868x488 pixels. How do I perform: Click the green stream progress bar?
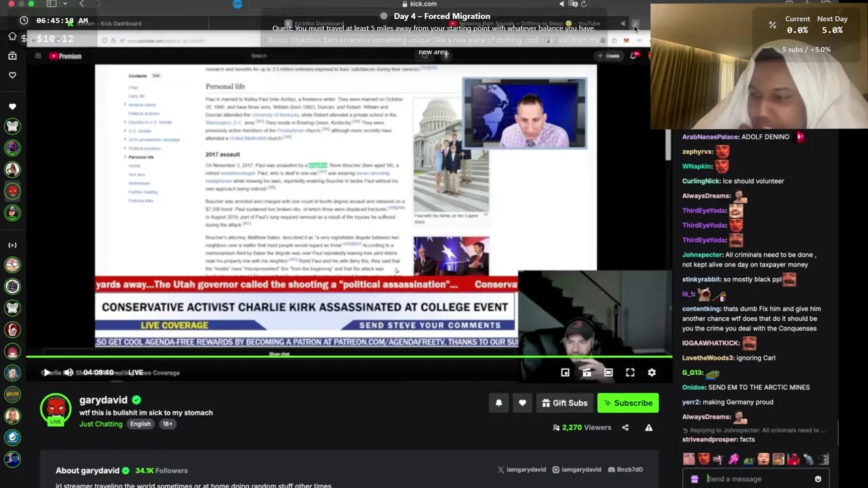coord(349,357)
